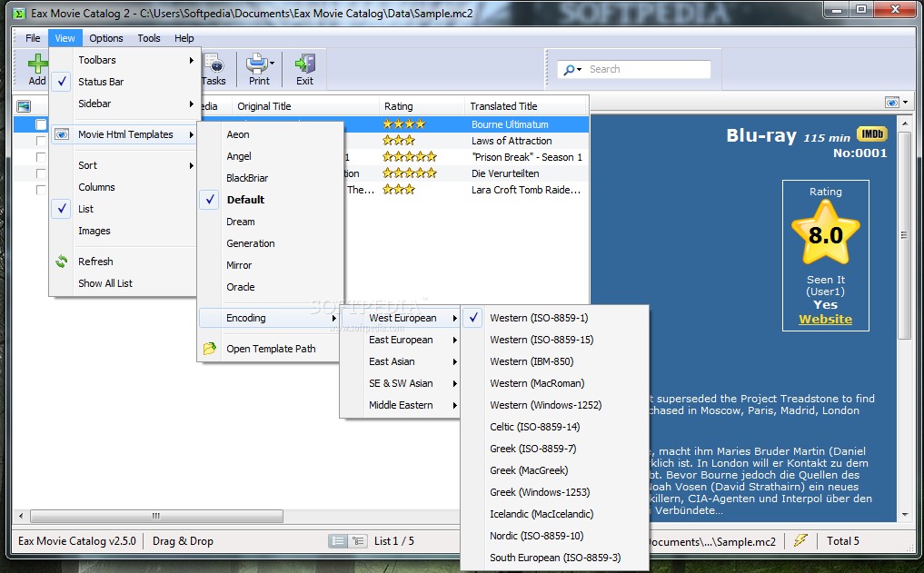Open the Print dropdown arrow

coord(272,63)
